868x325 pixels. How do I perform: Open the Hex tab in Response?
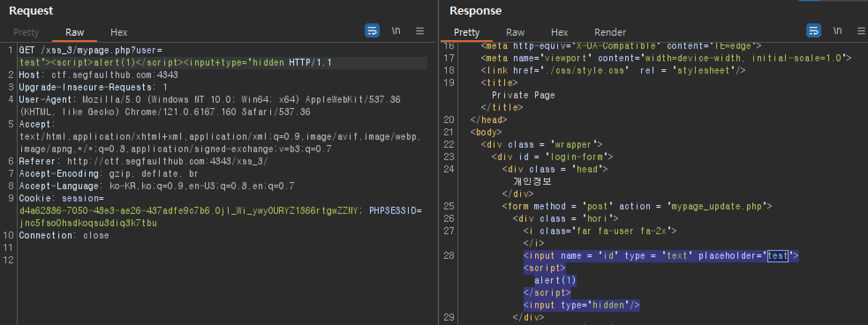(x=559, y=32)
